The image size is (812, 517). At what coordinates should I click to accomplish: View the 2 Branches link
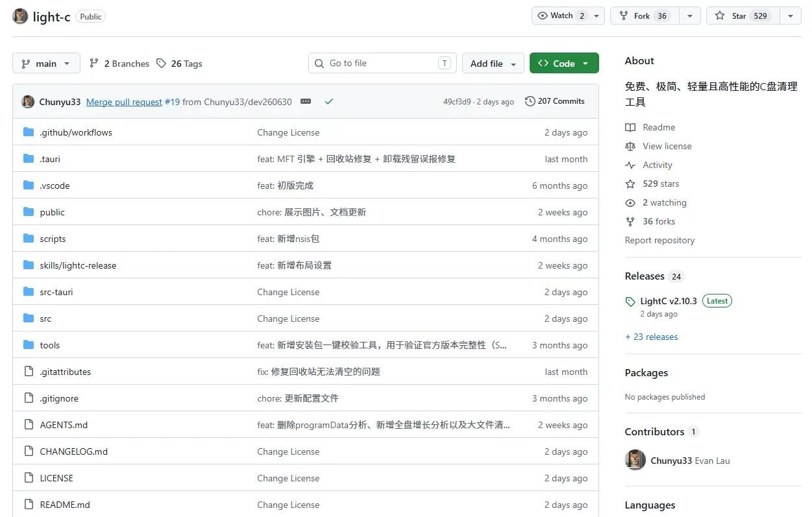point(119,64)
